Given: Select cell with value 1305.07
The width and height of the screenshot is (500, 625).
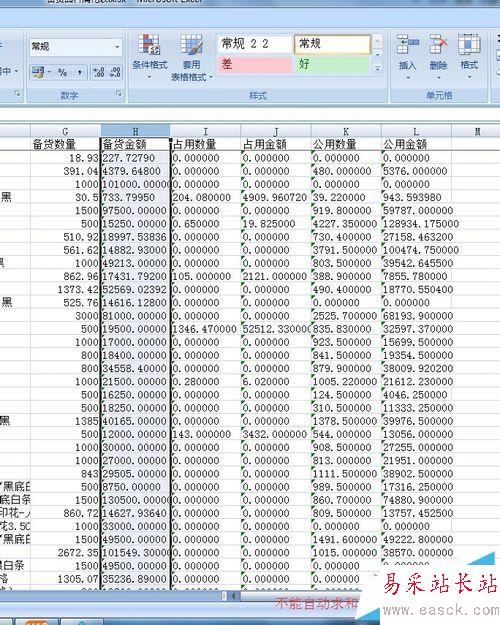Looking at the screenshot, I should 65,579.
